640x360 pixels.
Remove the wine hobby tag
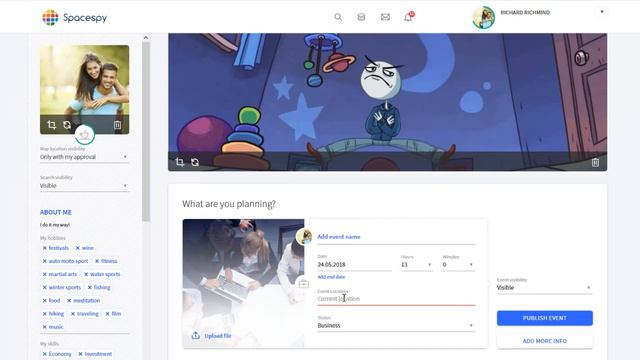point(78,248)
